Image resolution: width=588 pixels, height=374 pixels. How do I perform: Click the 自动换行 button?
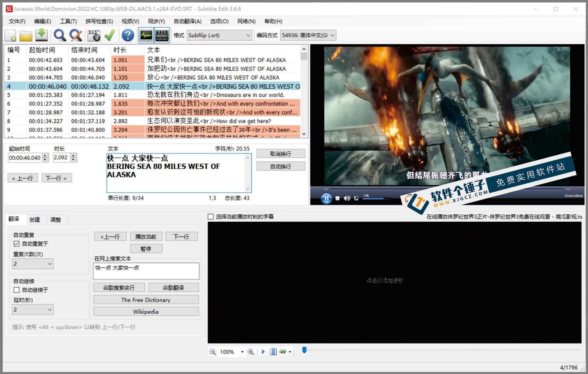coord(281,166)
